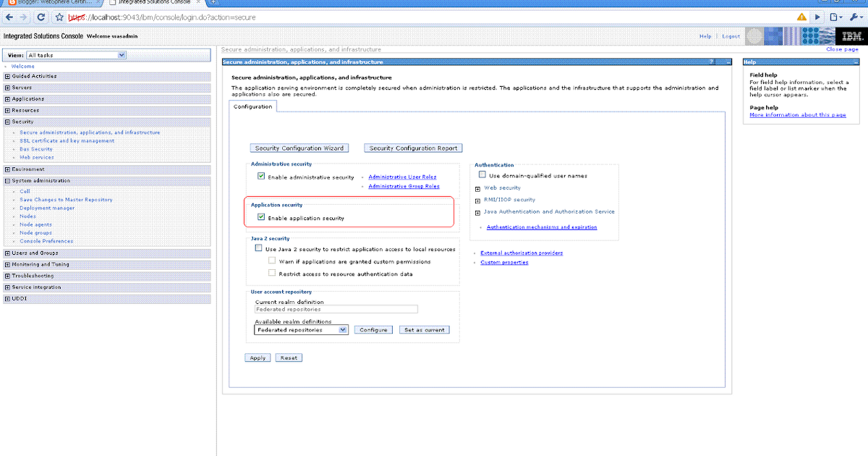This screenshot has width=868, height=456.
Task: Open Console Preferences in navigation
Action: [46, 241]
